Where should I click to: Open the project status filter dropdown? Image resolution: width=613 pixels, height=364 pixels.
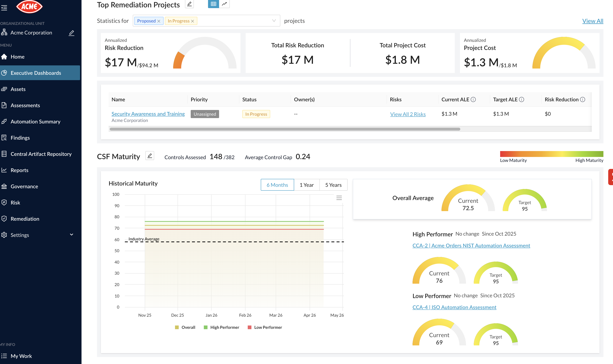point(274,21)
